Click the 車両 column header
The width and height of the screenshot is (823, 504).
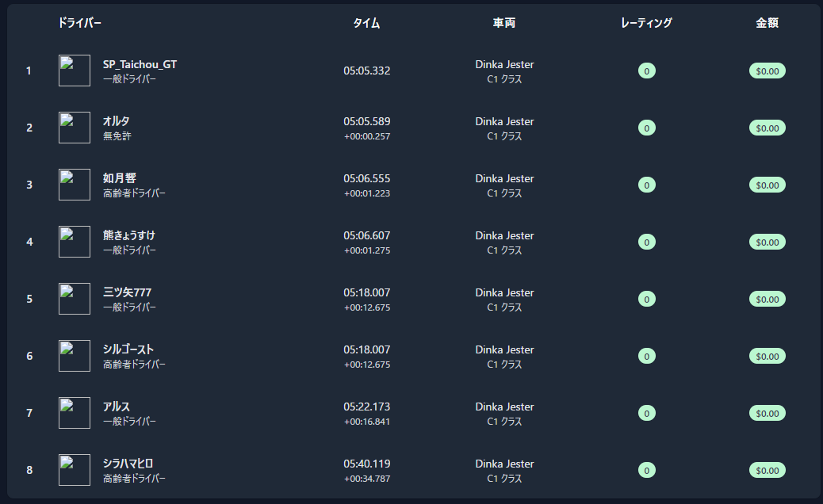coord(504,23)
